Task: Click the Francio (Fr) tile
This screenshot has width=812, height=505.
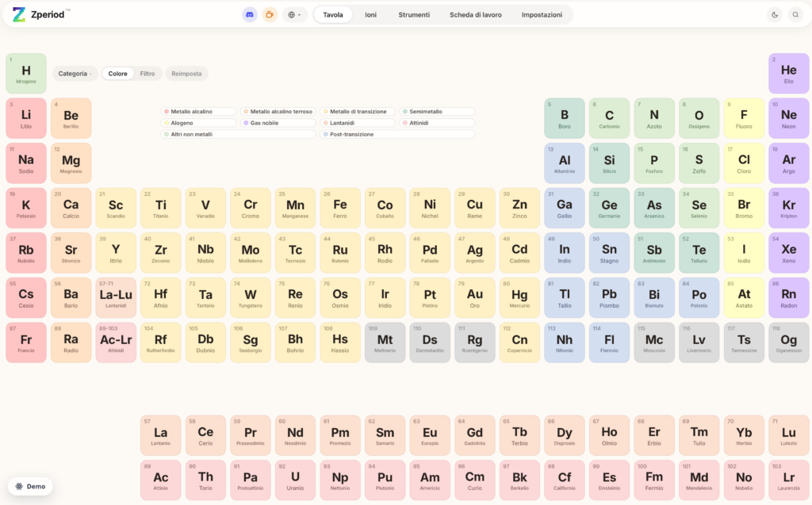Action: point(26,342)
